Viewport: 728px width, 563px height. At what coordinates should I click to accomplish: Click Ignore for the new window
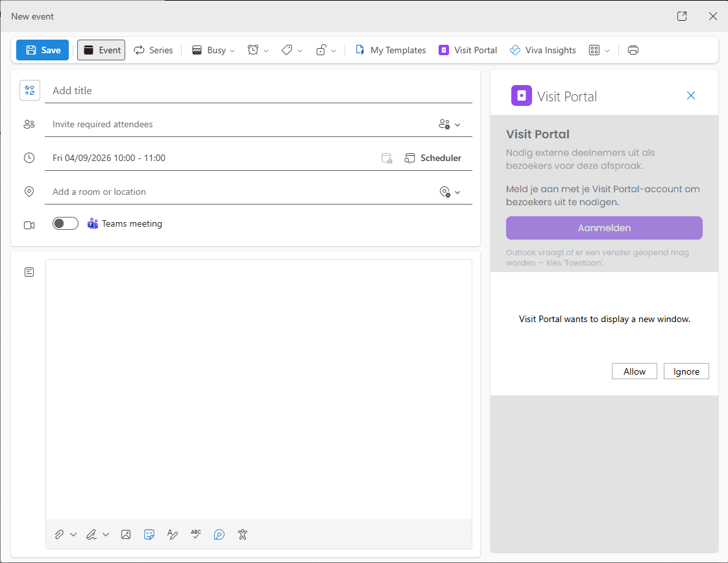[x=686, y=371]
